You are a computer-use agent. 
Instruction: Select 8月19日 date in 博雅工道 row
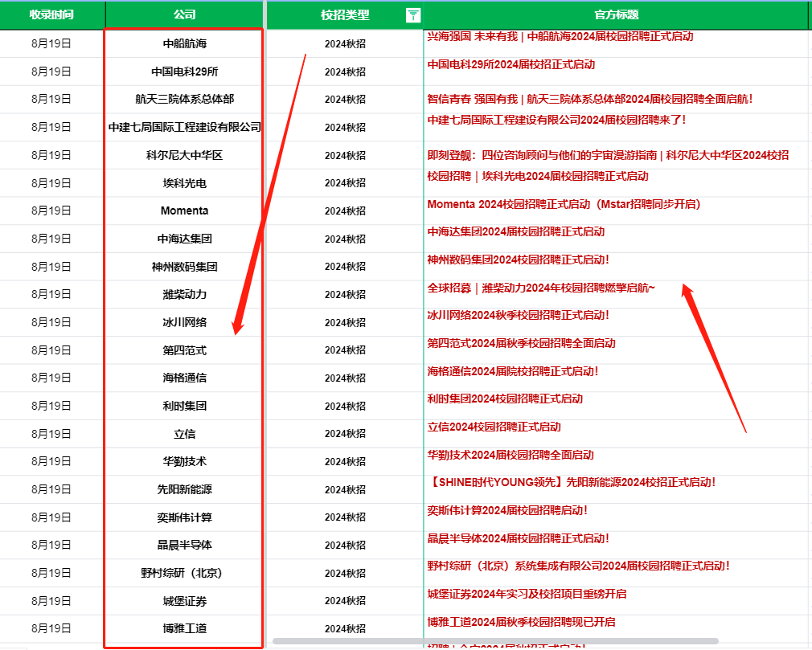point(51,628)
